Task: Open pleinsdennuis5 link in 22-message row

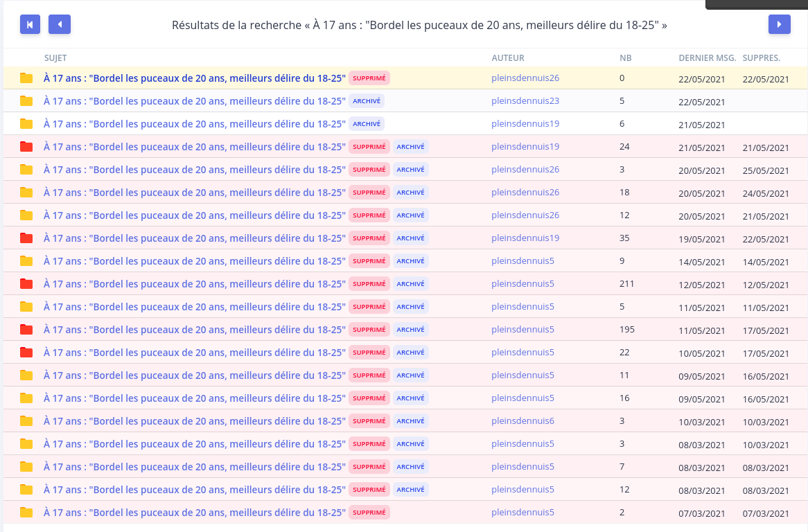Action: click(522, 353)
